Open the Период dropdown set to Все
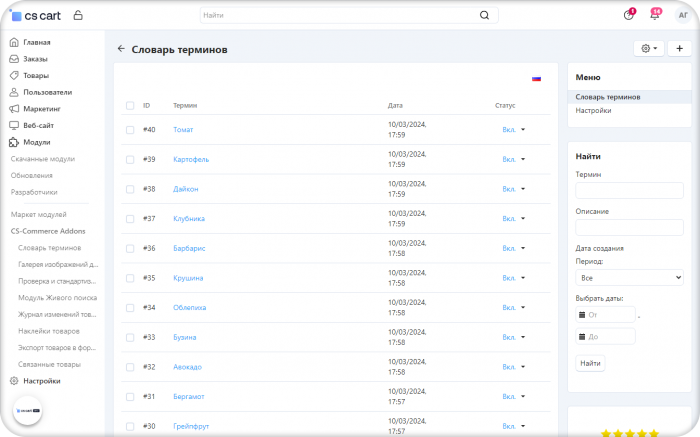 coord(629,278)
